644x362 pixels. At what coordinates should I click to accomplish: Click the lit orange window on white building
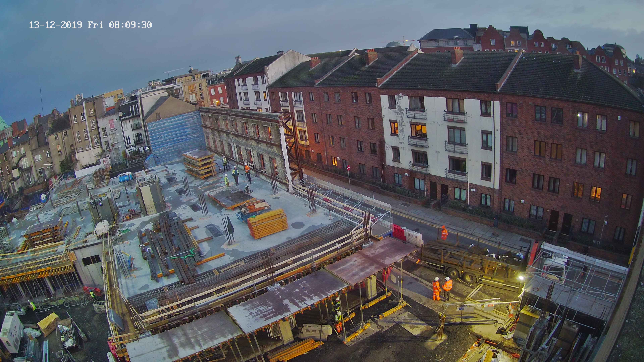coord(418,130)
